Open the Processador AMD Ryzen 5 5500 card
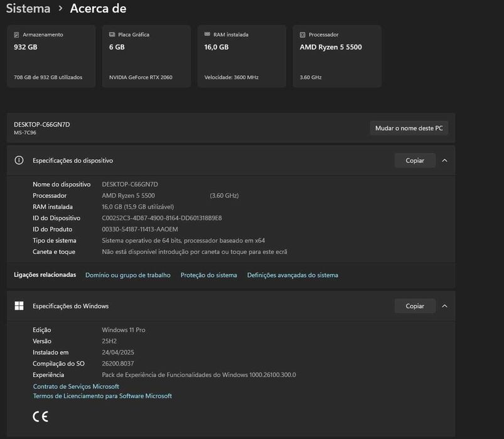This screenshot has height=439, width=504. point(337,56)
